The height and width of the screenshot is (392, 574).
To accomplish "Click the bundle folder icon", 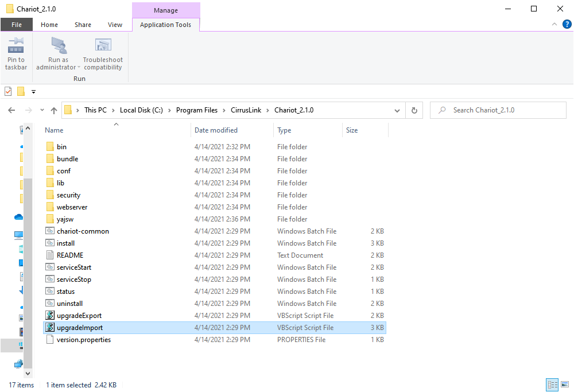I will point(50,159).
